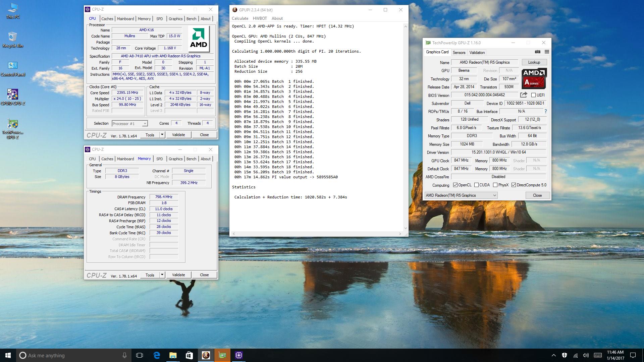The image size is (644, 362).
Task: Open the HWBOT menu in GPUPI
Action: click(x=260, y=18)
